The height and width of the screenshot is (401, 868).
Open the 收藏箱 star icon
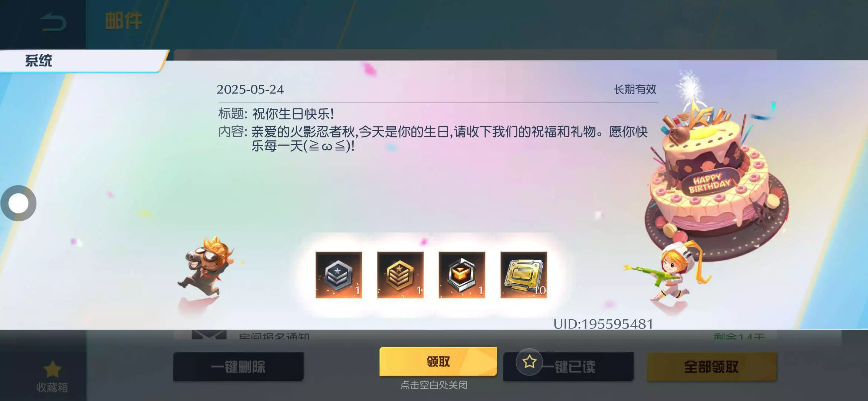click(x=52, y=369)
